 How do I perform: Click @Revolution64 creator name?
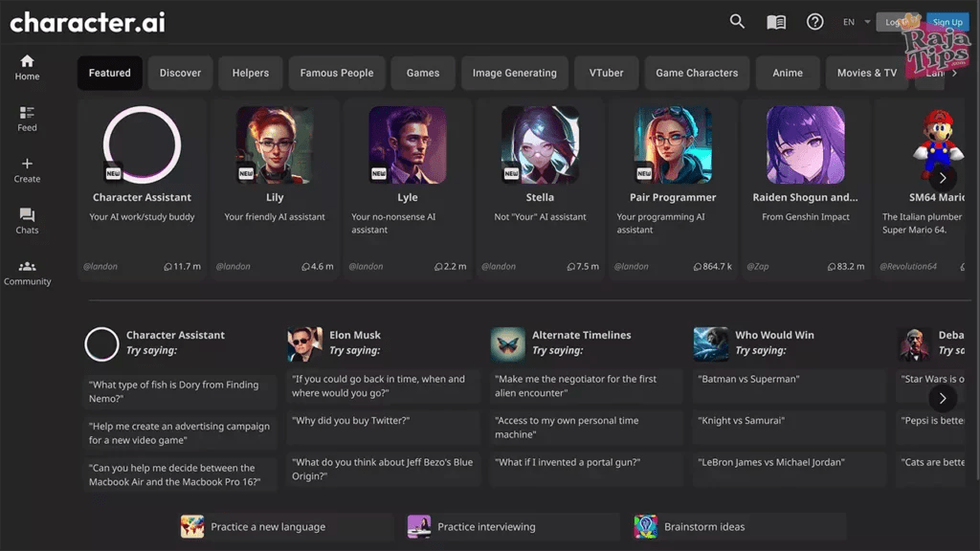pyautogui.click(x=908, y=266)
